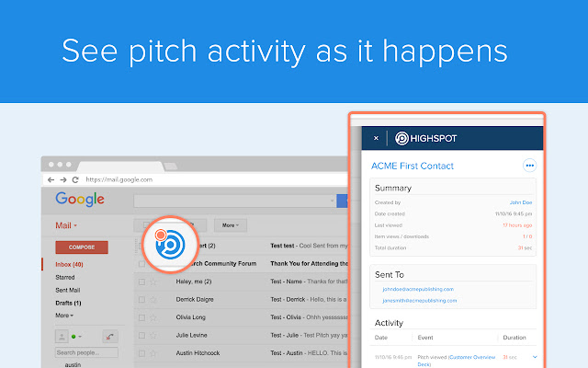Open the More actions toolbar dropdown
588x368 pixels.
231,225
